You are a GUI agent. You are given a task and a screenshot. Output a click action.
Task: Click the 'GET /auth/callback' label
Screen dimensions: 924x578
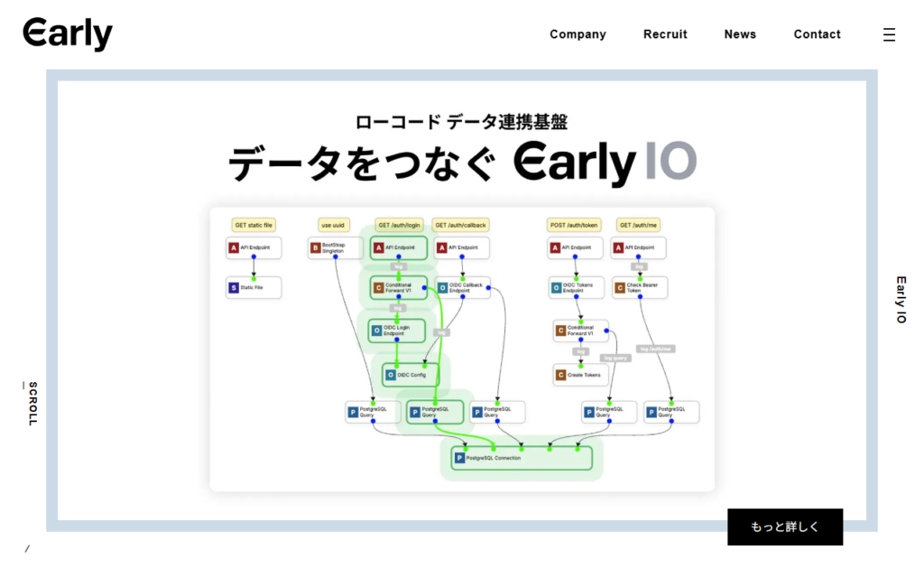461,225
